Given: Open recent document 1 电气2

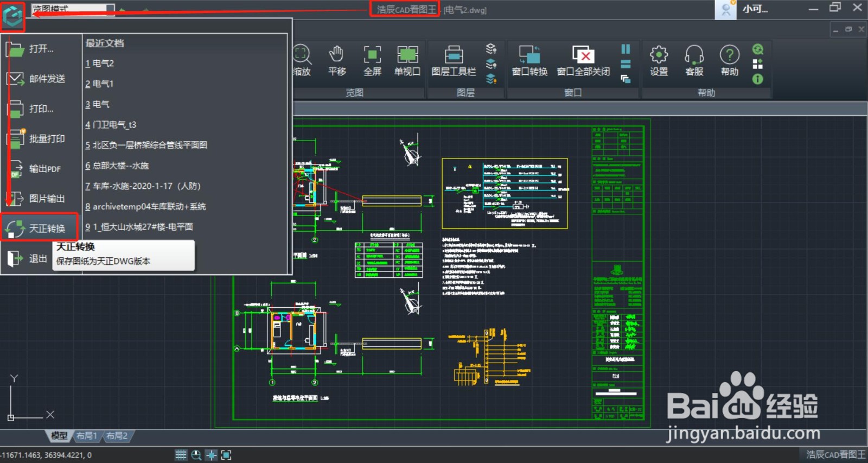Looking at the screenshot, I should [x=99, y=64].
